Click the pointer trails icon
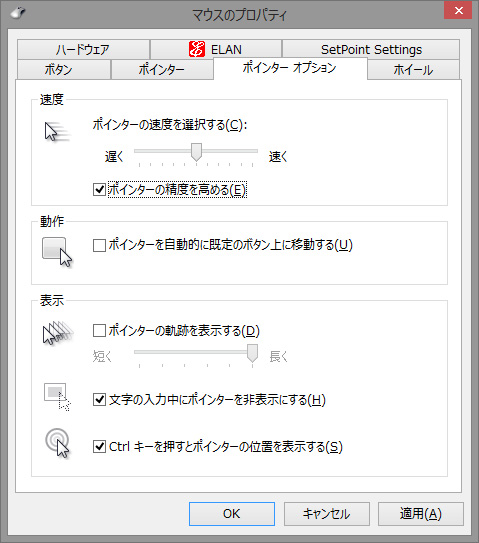The width and height of the screenshot is (479, 543). [x=58, y=333]
